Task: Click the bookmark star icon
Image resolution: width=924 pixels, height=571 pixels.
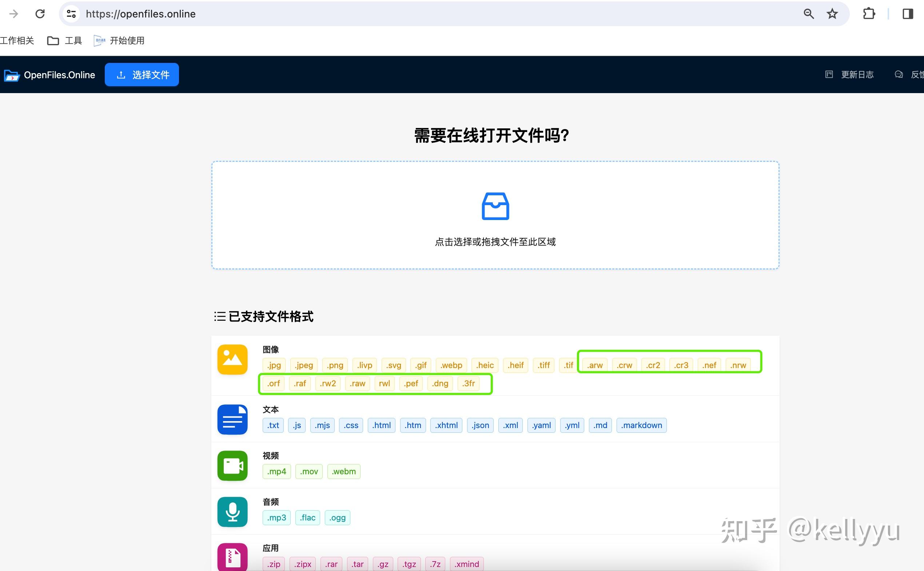Action: click(x=832, y=14)
